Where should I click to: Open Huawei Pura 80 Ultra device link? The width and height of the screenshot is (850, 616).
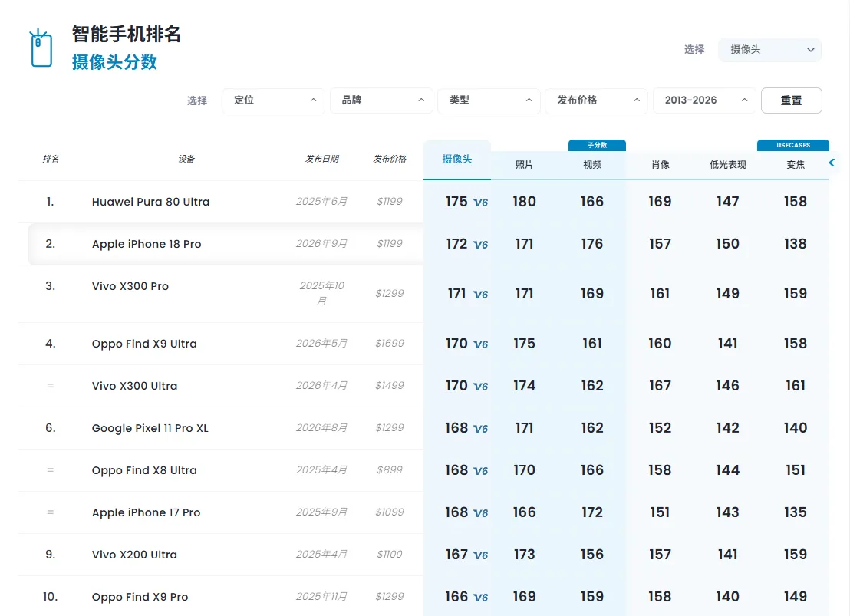click(x=150, y=202)
